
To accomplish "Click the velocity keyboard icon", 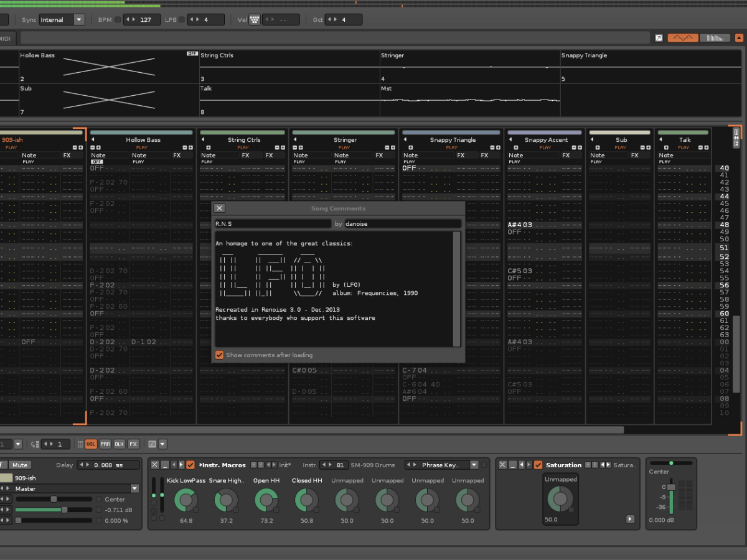I will [x=254, y=20].
